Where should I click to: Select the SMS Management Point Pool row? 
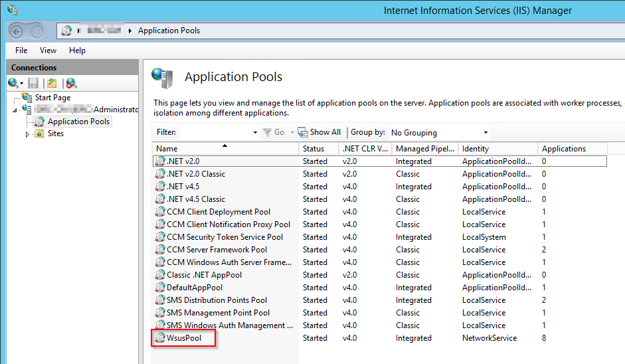click(x=218, y=313)
